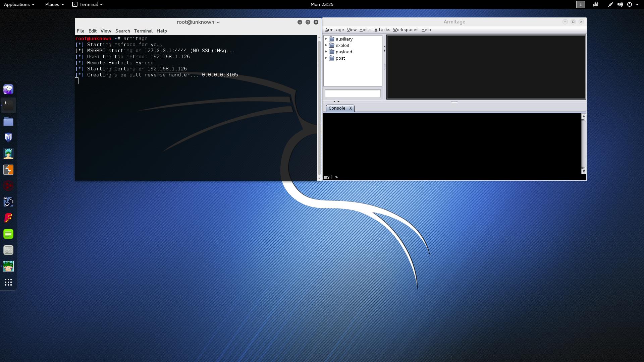Open the Workspaces menu
Image resolution: width=644 pixels, height=362 pixels.
(406, 30)
